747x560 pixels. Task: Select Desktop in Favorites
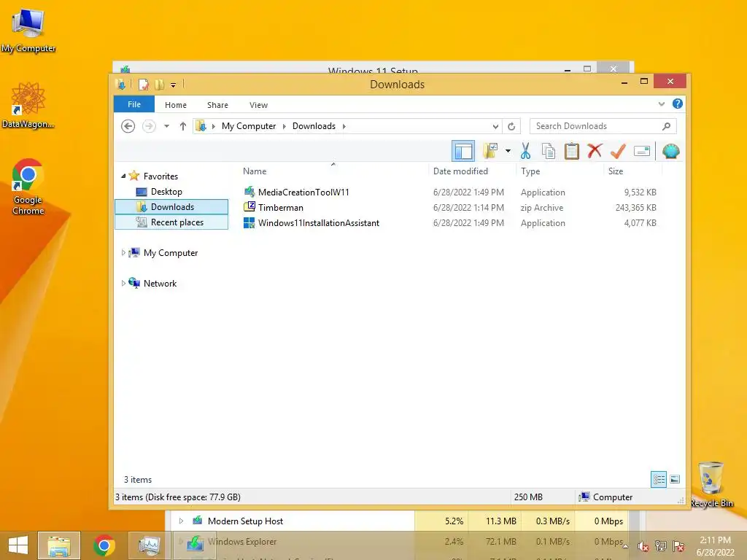pos(166,192)
